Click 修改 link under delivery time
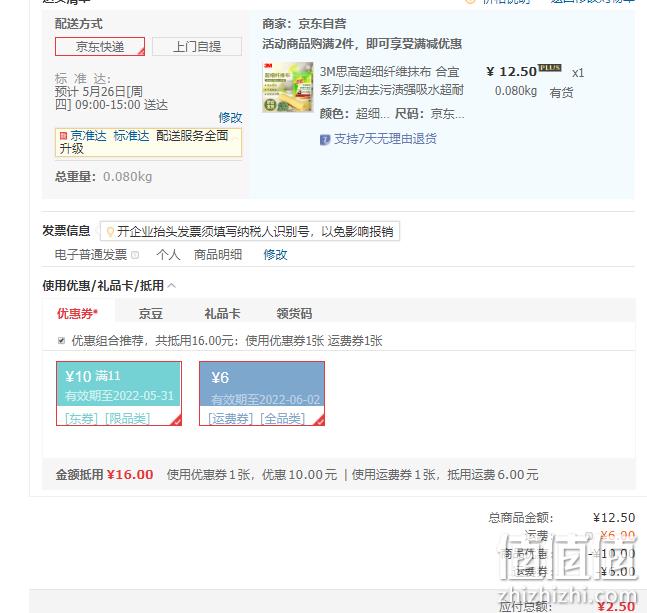The height and width of the screenshot is (613, 647). click(x=230, y=118)
